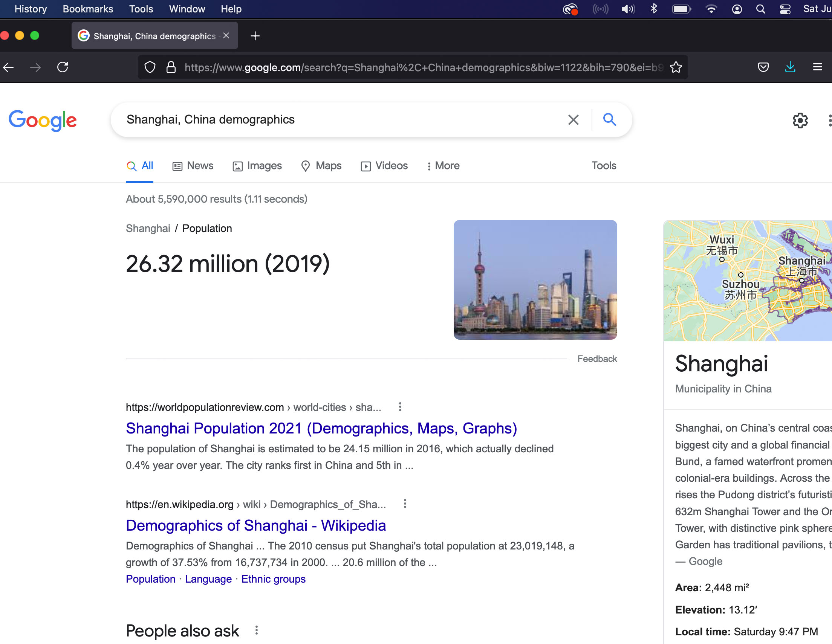
Task: Open macOS Spotlight search icon
Action: (760, 9)
